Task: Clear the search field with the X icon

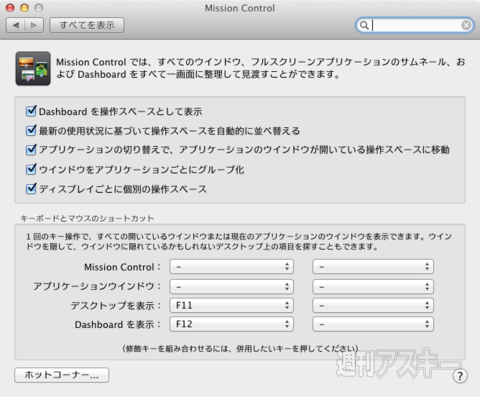Action: [466, 25]
